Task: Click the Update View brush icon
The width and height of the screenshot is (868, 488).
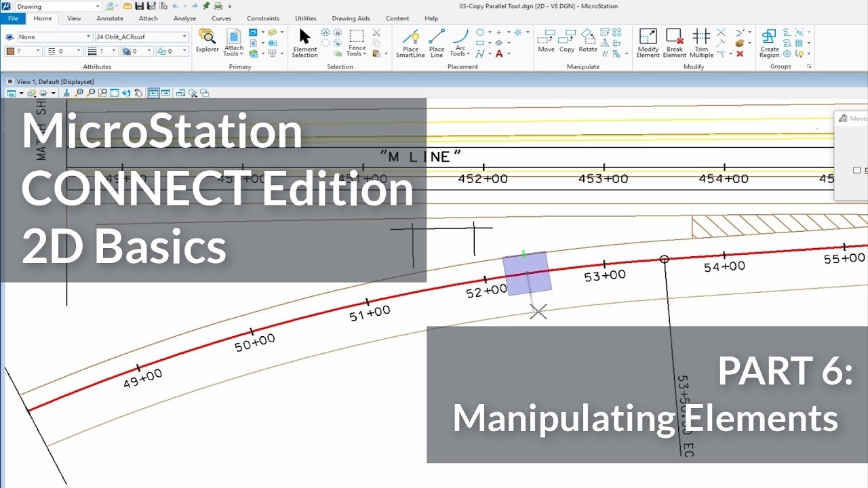Action: (67, 92)
